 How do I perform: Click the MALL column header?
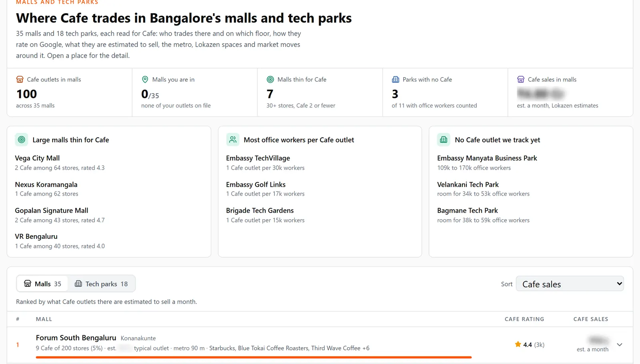[44, 319]
